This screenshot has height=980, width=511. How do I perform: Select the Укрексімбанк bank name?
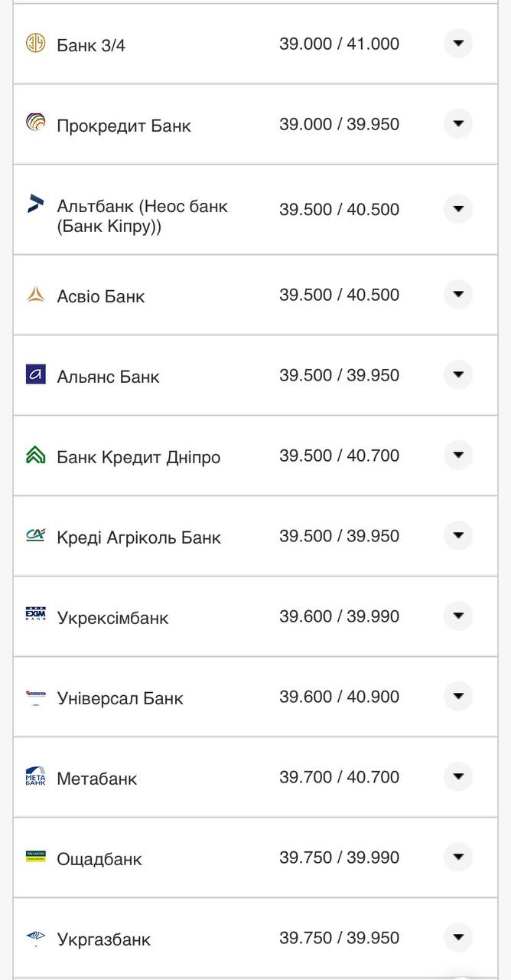click(x=112, y=618)
